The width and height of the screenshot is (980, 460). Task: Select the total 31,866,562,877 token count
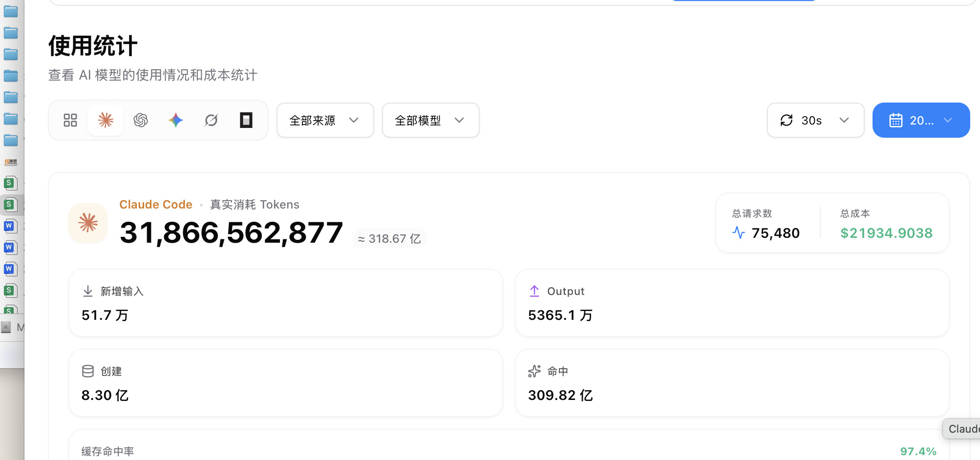click(x=232, y=232)
